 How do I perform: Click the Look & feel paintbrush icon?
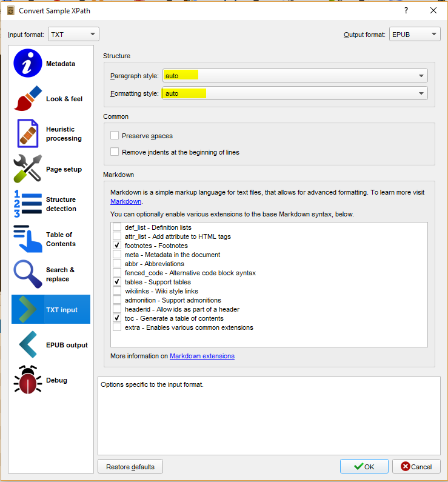pyautogui.click(x=28, y=98)
